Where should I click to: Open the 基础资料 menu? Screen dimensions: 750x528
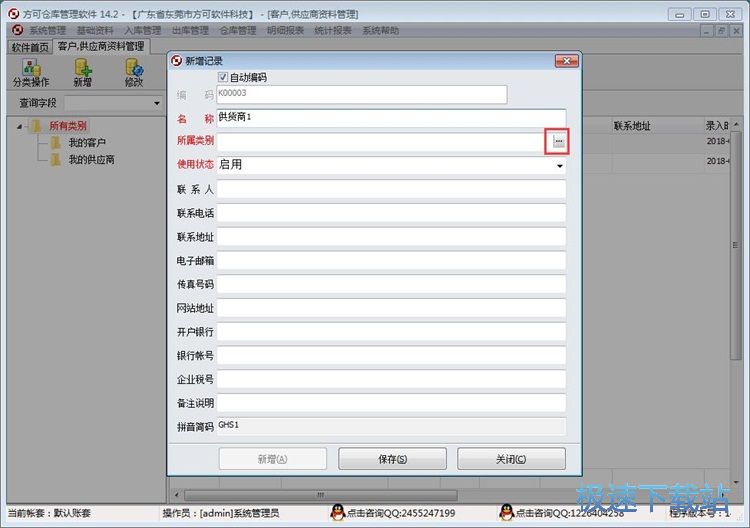[95, 31]
